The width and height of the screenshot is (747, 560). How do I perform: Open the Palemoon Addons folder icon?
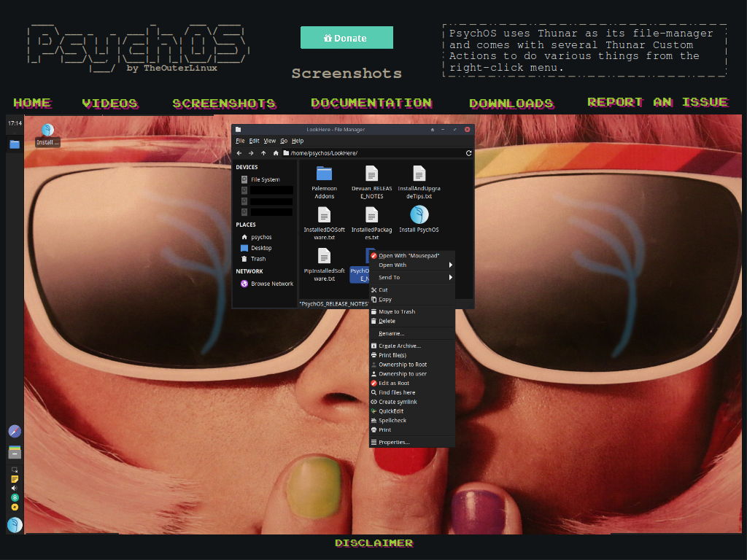click(x=324, y=174)
